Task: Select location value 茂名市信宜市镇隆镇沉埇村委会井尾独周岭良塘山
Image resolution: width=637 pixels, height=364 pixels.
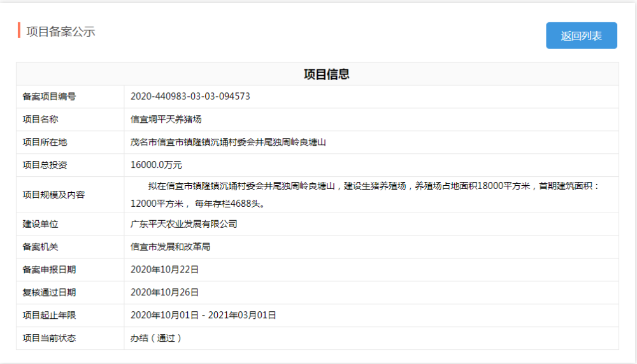Action: tap(228, 142)
